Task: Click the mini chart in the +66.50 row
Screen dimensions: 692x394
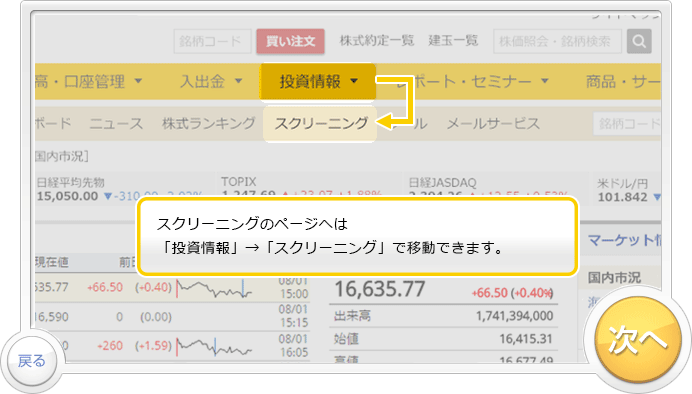Action: click(x=214, y=289)
